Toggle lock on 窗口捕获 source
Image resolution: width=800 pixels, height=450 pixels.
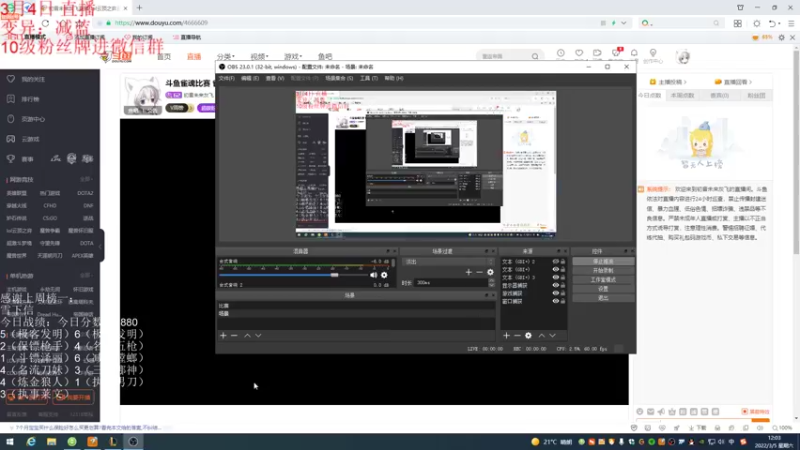563,301
